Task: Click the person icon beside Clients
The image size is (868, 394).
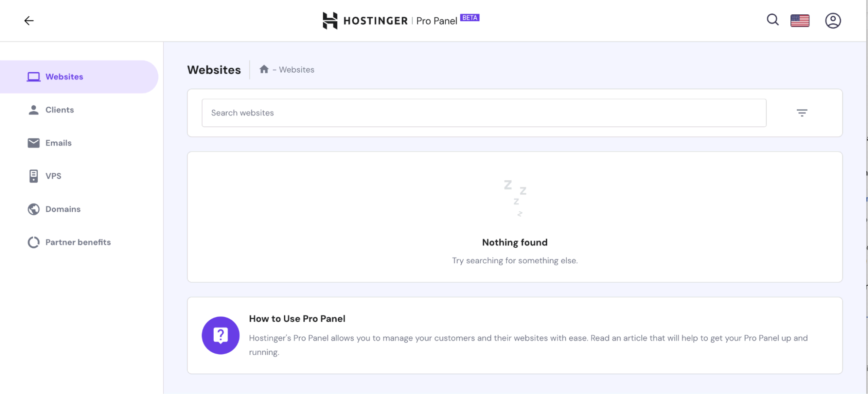Action: [33, 110]
